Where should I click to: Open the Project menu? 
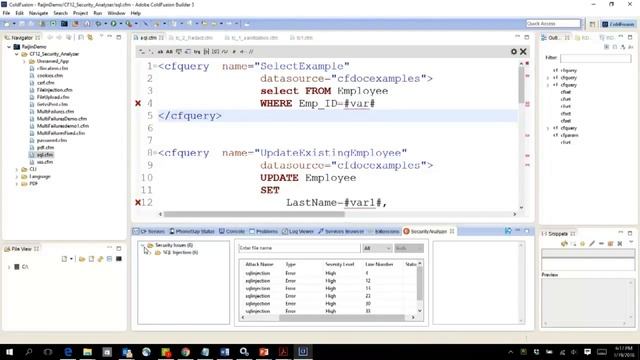(80, 13)
